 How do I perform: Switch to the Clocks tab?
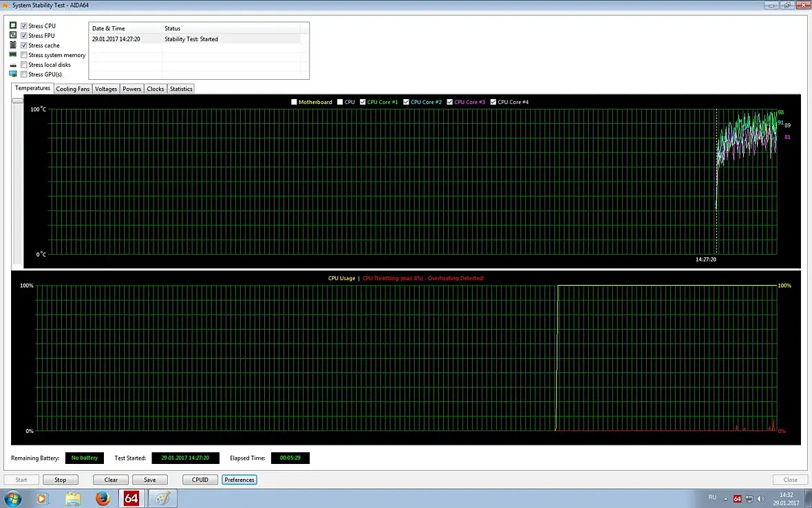(x=156, y=89)
